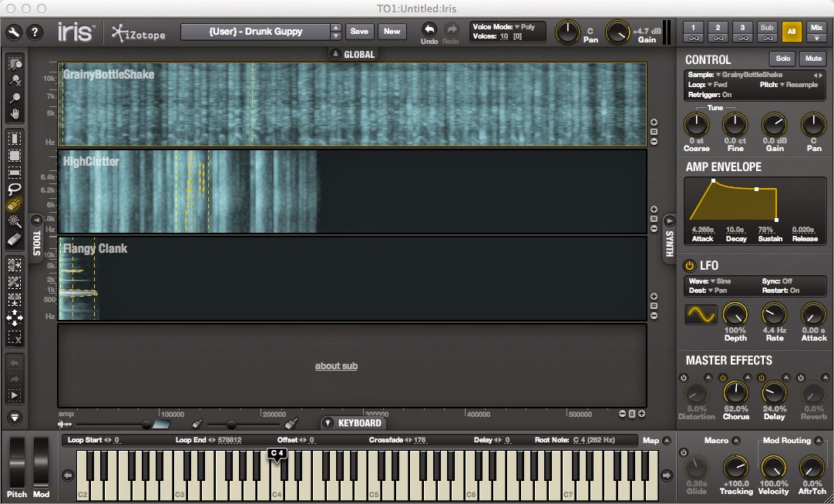Select the magnifier zoom tool
The width and height of the screenshot is (834, 504).
point(15,97)
